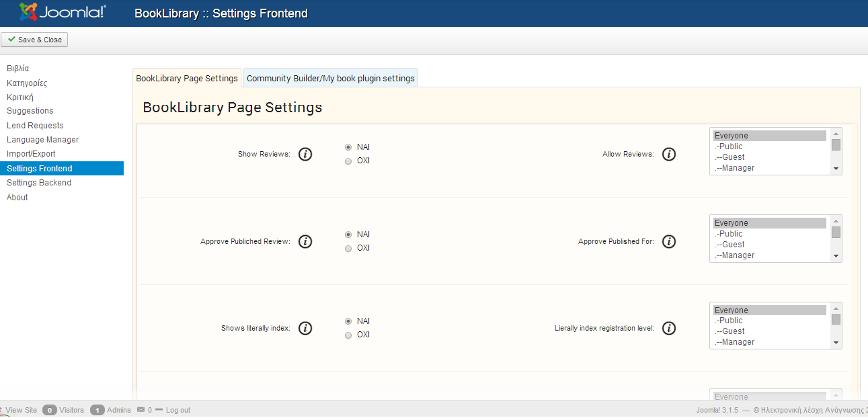Select .--Guest in Lierally index registration list
This screenshot has width=868, height=420.
coord(770,331)
